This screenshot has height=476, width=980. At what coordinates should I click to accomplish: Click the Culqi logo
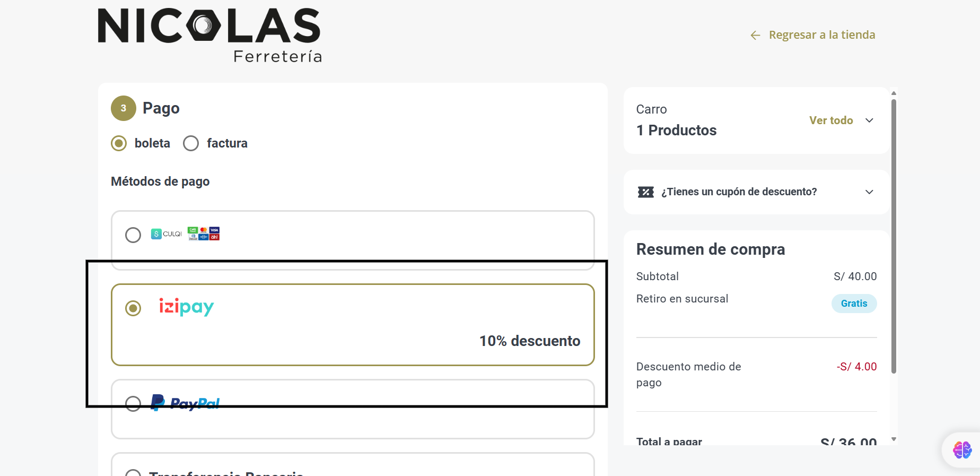(167, 234)
